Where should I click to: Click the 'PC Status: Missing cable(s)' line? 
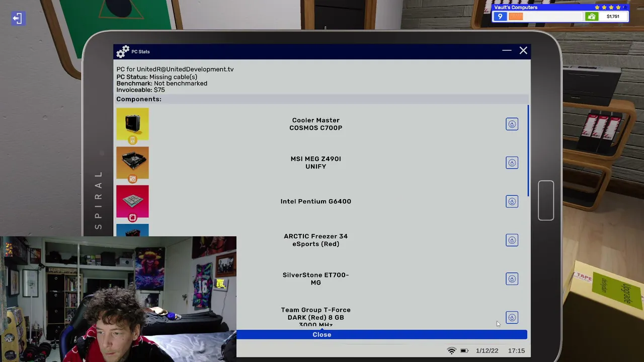[x=157, y=77]
